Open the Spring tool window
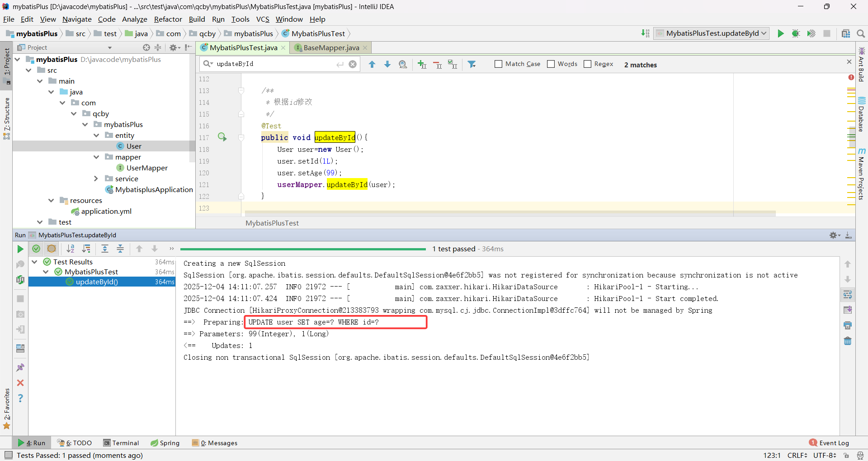The width and height of the screenshot is (868, 461). (165, 443)
